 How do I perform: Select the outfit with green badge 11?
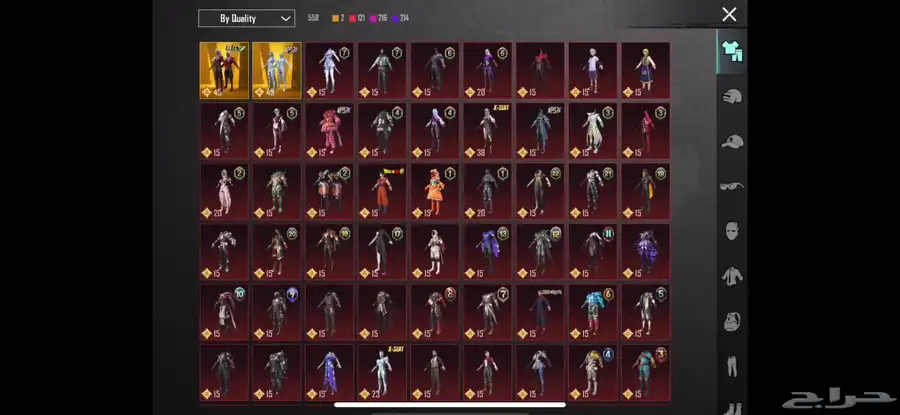(x=593, y=251)
